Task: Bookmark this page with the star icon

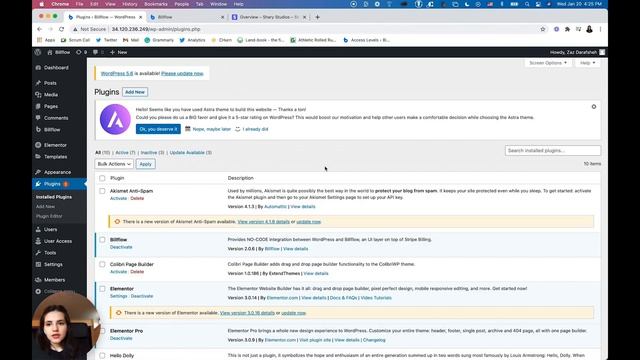Action: pyautogui.click(x=543, y=29)
